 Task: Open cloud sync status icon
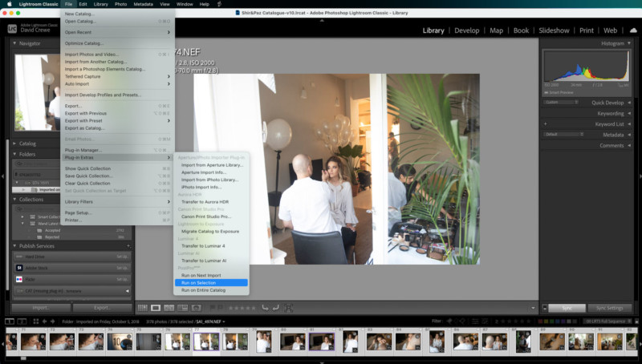[633, 30]
